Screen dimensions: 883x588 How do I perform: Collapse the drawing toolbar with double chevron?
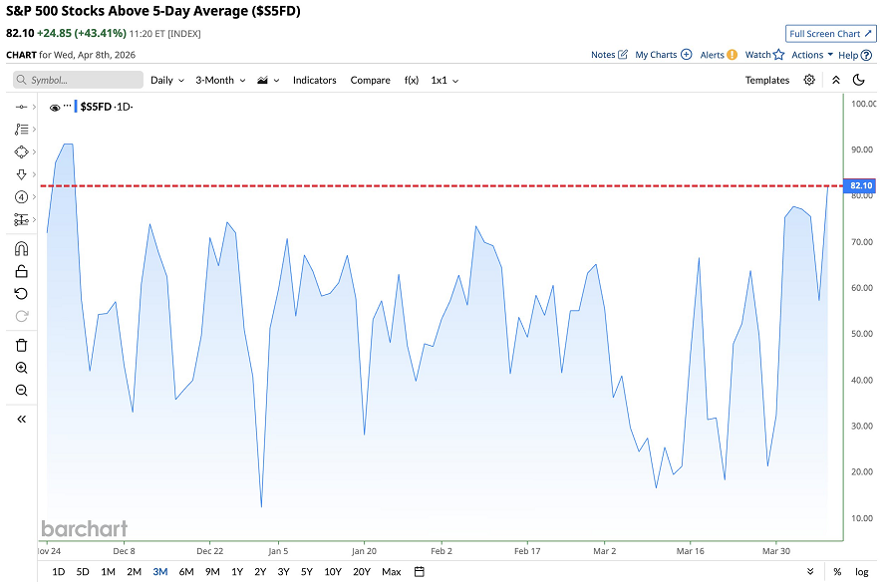[x=21, y=419]
